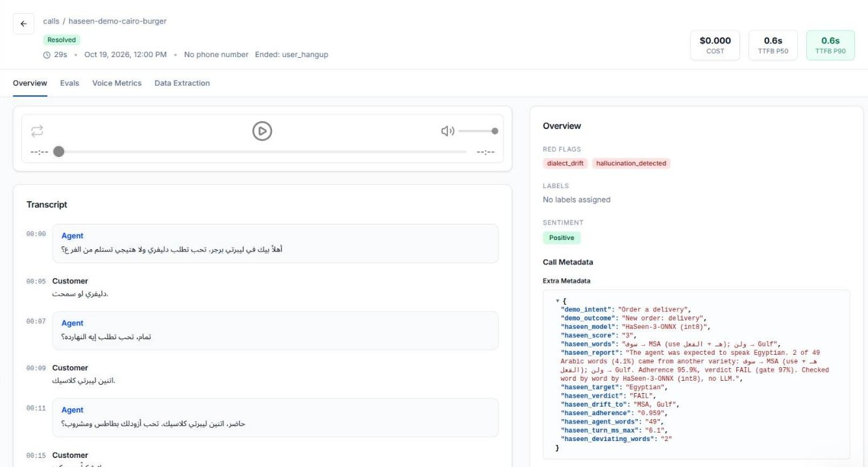Open the Evals tab

click(x=69, y=83)
